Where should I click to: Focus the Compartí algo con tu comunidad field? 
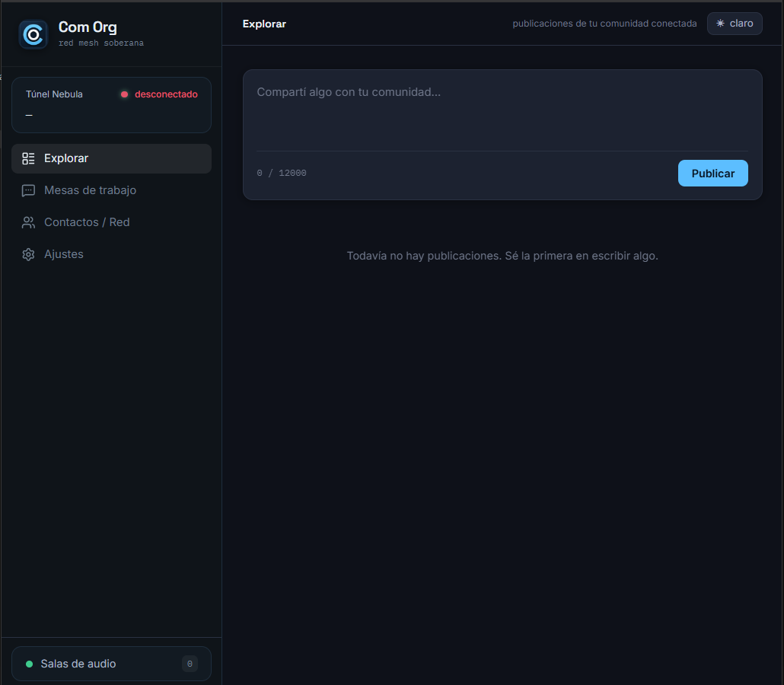click(x=502, y=115)
